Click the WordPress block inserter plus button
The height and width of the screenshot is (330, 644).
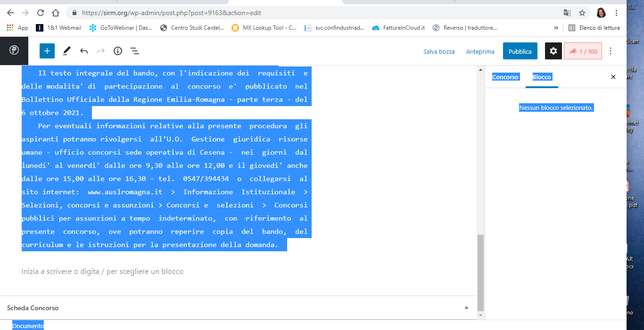[x=47, y=51]
